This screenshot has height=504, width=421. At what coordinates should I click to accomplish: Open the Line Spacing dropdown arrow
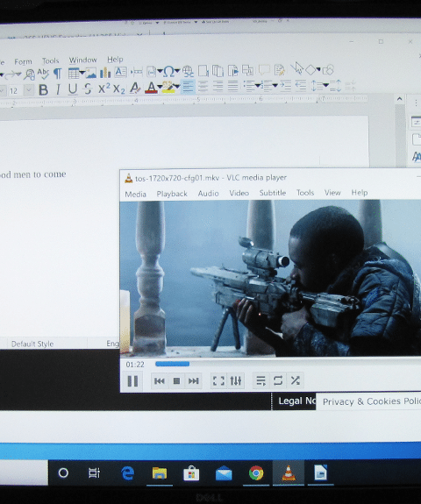click(x=325, y=85)
